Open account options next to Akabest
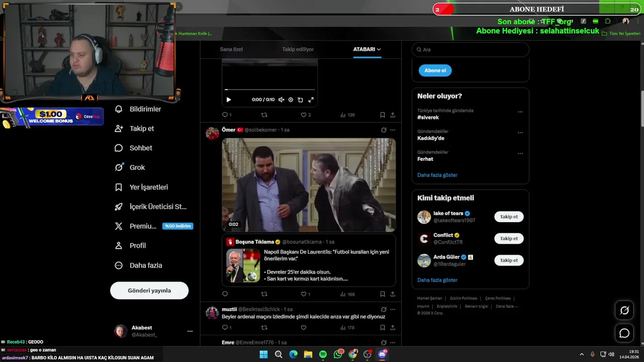The height and width of the screenshot is (362, 644). 190,331
